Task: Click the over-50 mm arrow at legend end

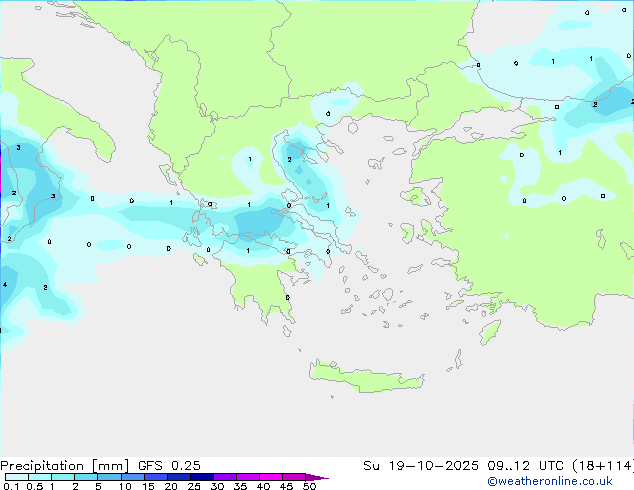Action: click(317, 477)
